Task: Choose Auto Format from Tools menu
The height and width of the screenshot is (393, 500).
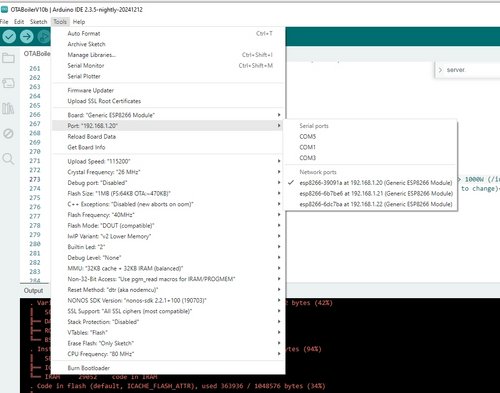Action: pos(168,33)
